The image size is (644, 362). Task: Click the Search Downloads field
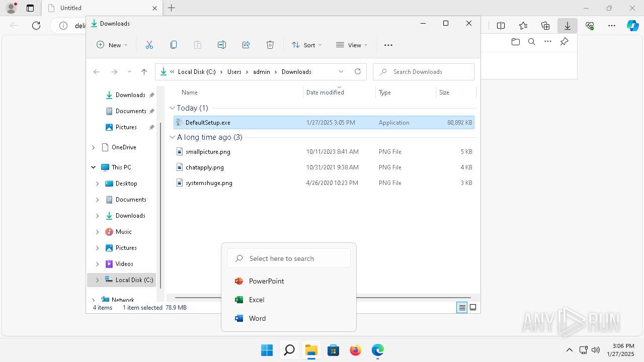(424, 72)
